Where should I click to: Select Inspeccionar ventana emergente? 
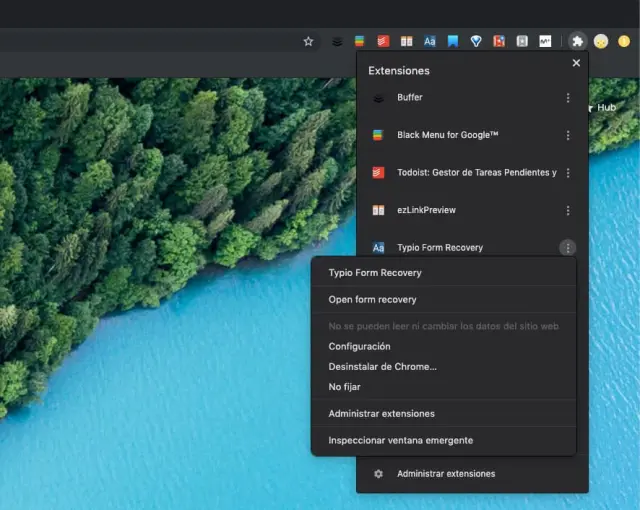point(444,441)
